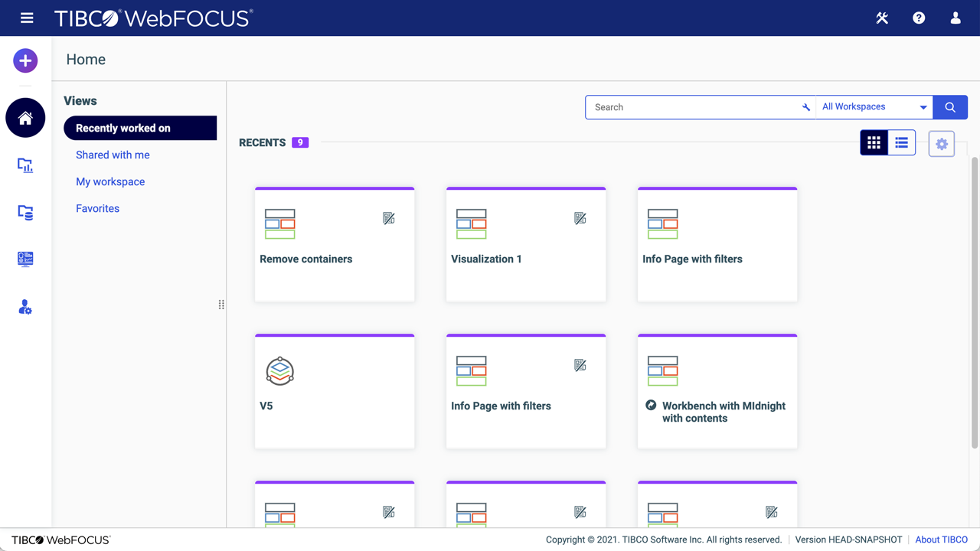Screen dimensions: 980x551
Task: Click the vertical scrollbar of recents
Action: [975, 302]
